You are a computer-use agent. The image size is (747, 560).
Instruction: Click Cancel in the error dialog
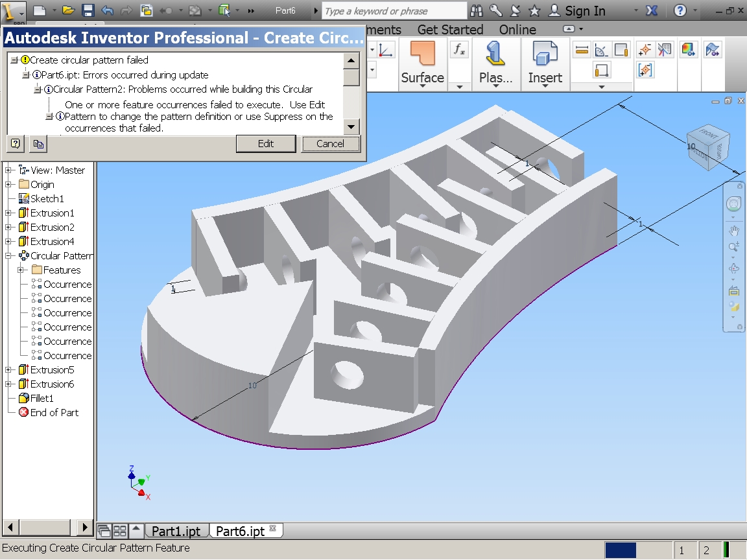click(330, 144)
